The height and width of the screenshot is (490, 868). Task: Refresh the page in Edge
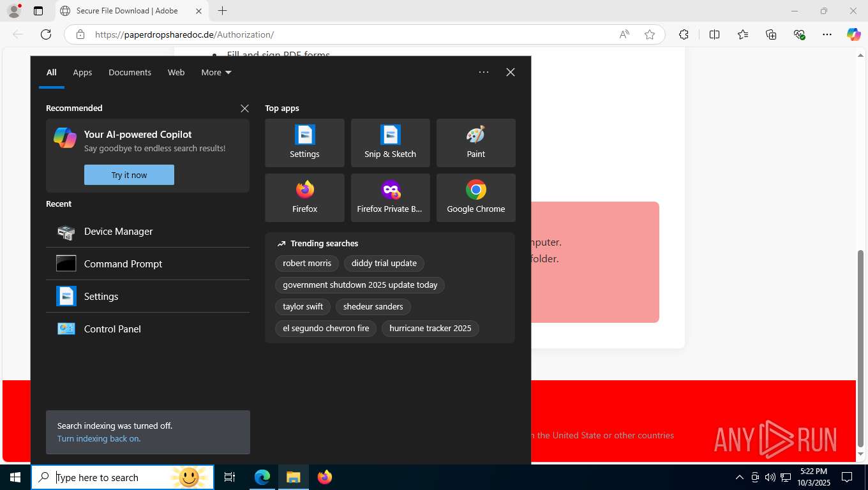46,34
